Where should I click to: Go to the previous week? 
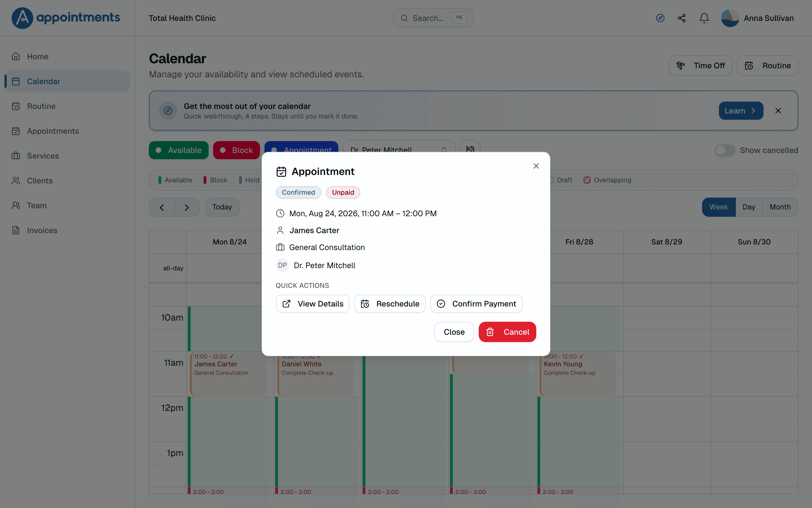(x=162, y=207)
